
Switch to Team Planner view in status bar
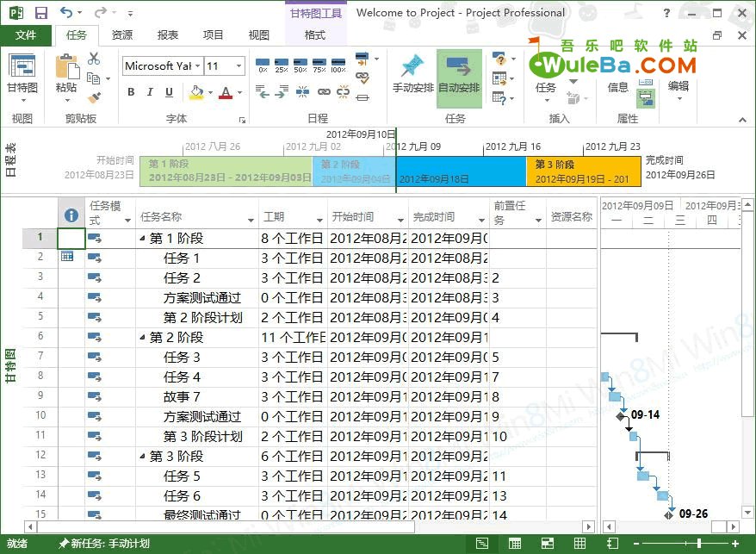point(548,544)
